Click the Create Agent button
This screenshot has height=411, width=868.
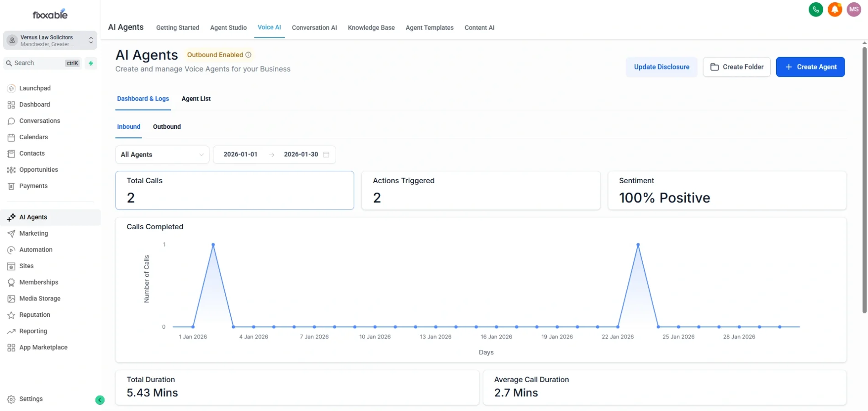[810, 67]
